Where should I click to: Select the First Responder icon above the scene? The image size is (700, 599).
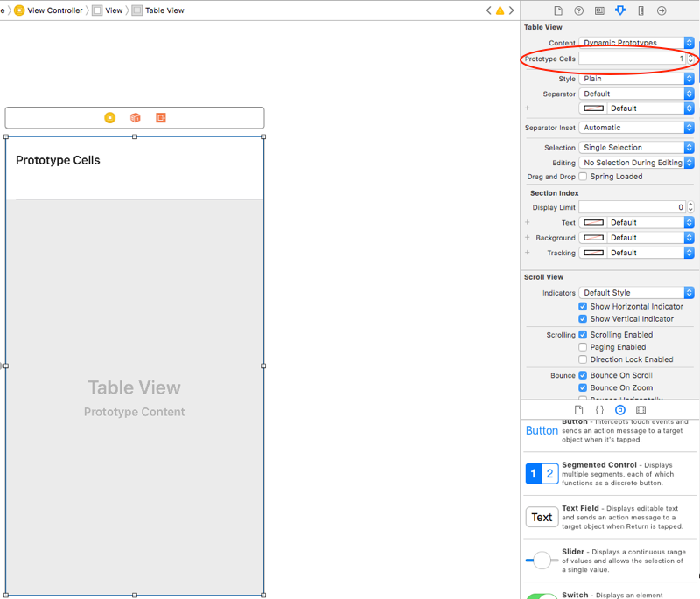(134, 117)
